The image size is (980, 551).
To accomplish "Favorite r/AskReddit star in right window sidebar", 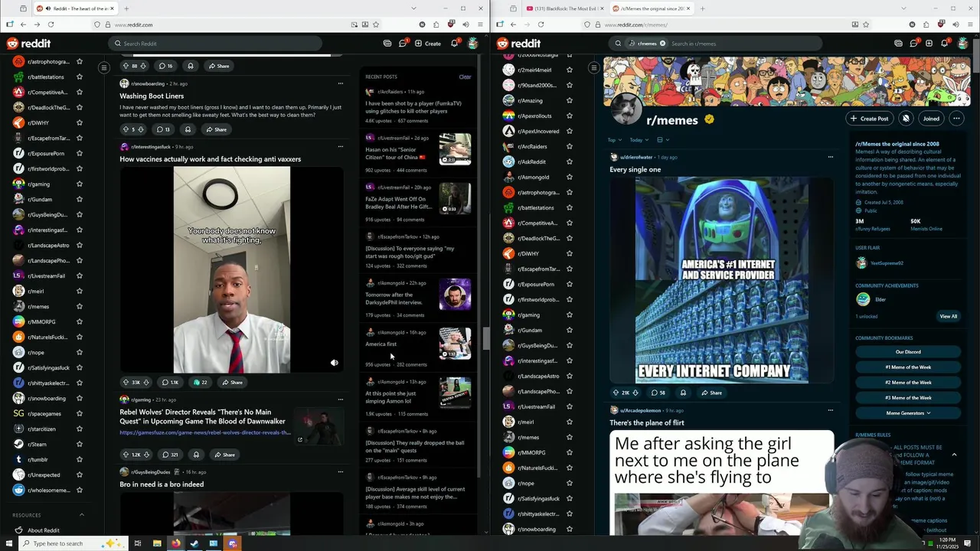I will click(x=569, y=161).
